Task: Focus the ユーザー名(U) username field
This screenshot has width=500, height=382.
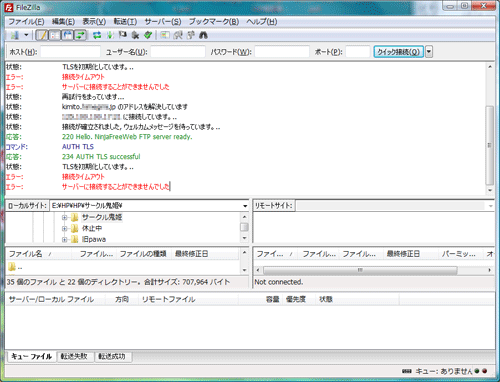Action: coord(178,52)
